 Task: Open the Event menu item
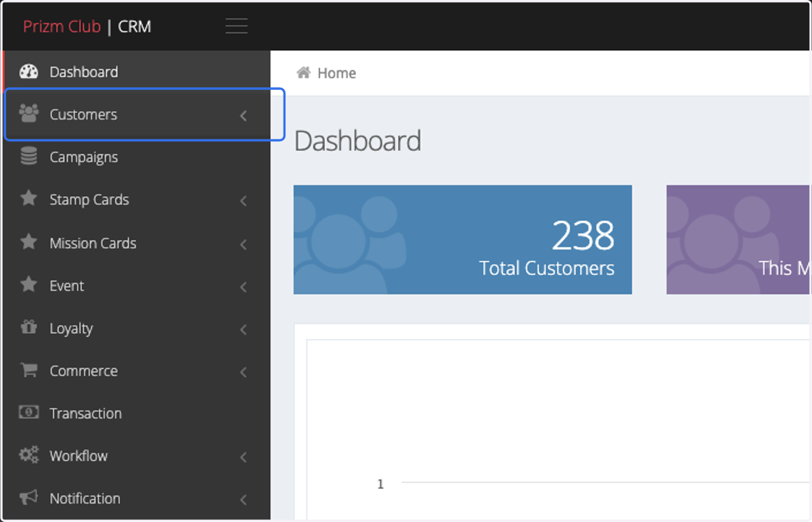pyautogui.click(x=137, y=285)
